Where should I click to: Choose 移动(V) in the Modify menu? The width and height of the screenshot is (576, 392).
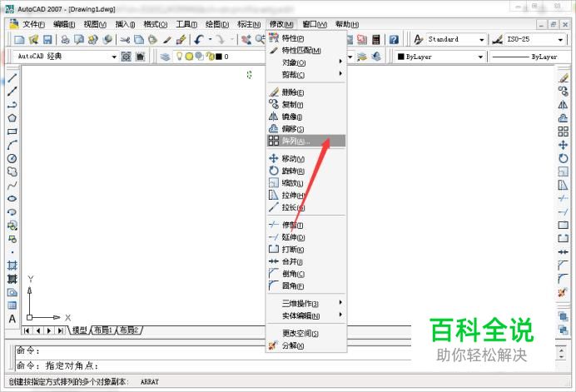(306, 158)
